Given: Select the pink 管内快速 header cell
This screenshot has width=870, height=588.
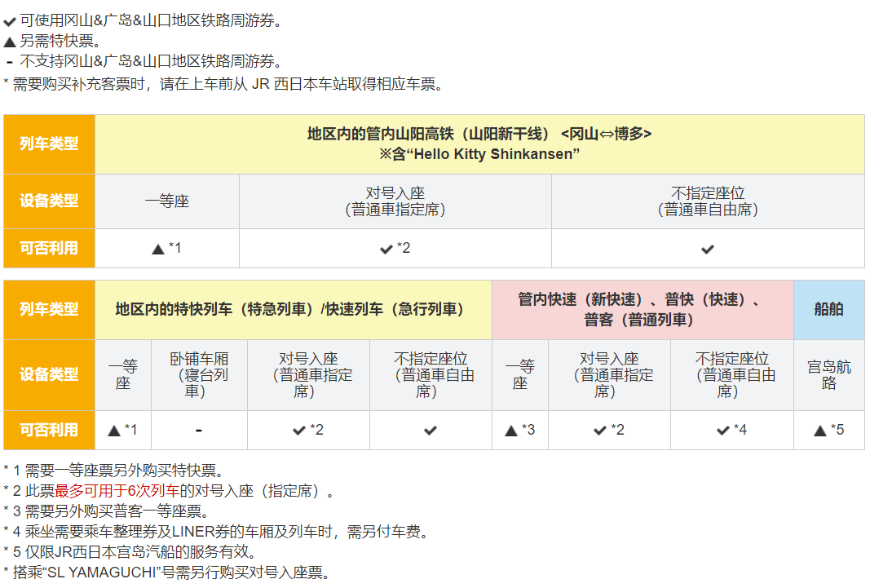Looking at the screenshot, I should click(x=642, y=310).
